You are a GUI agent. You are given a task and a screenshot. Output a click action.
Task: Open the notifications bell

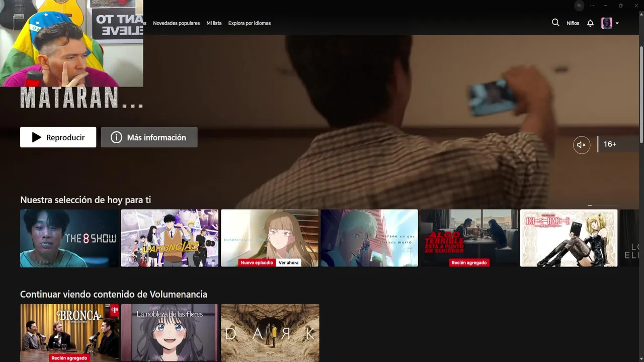(x=590, y=23)
